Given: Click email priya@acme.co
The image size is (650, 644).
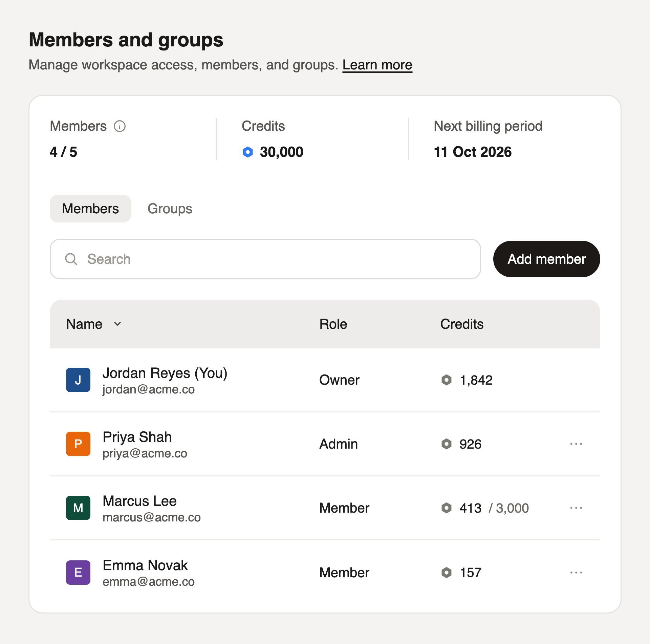Looking at the screenshot, I should point(145,453).
